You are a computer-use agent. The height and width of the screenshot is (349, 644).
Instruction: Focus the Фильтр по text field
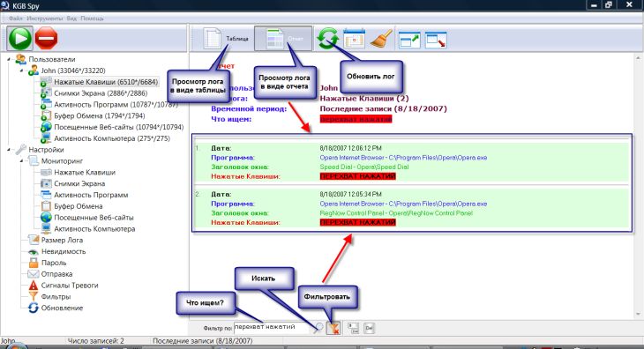pyautogui.click(x=271, y=327)
